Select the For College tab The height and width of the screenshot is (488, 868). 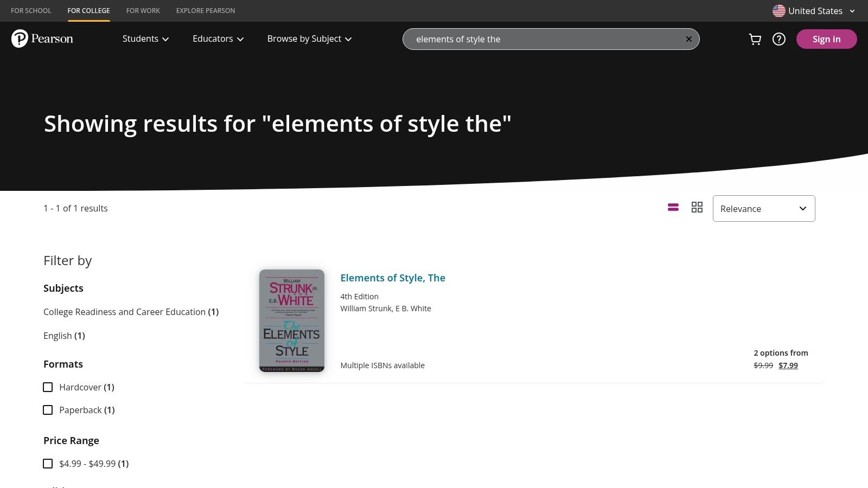(88, 10)
